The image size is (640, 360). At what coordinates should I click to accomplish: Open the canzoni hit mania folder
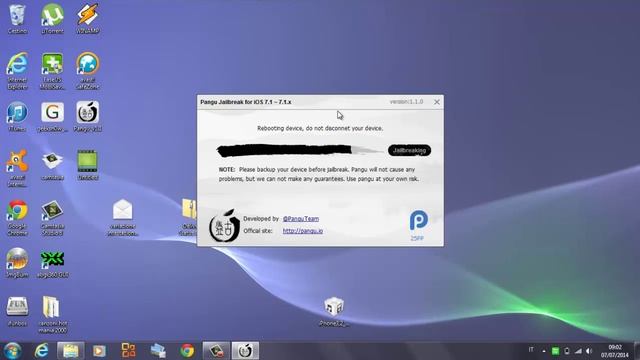52,314
